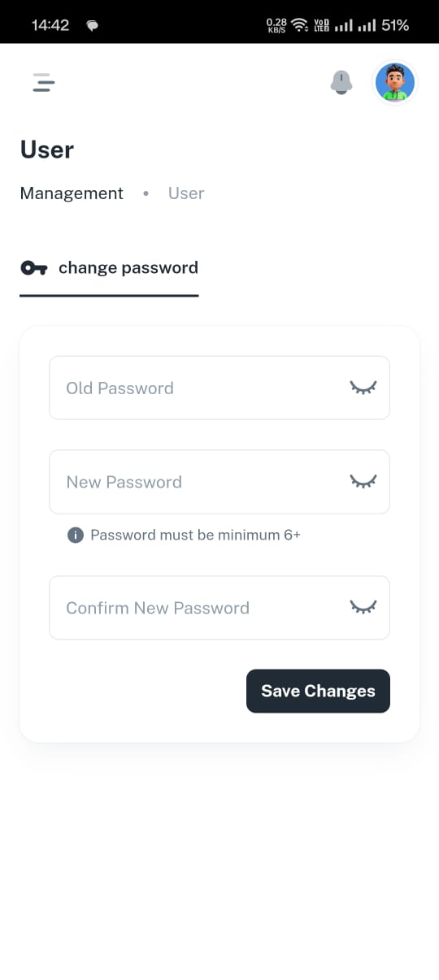Toggle Confirm New Password visibility

[363, 608]
